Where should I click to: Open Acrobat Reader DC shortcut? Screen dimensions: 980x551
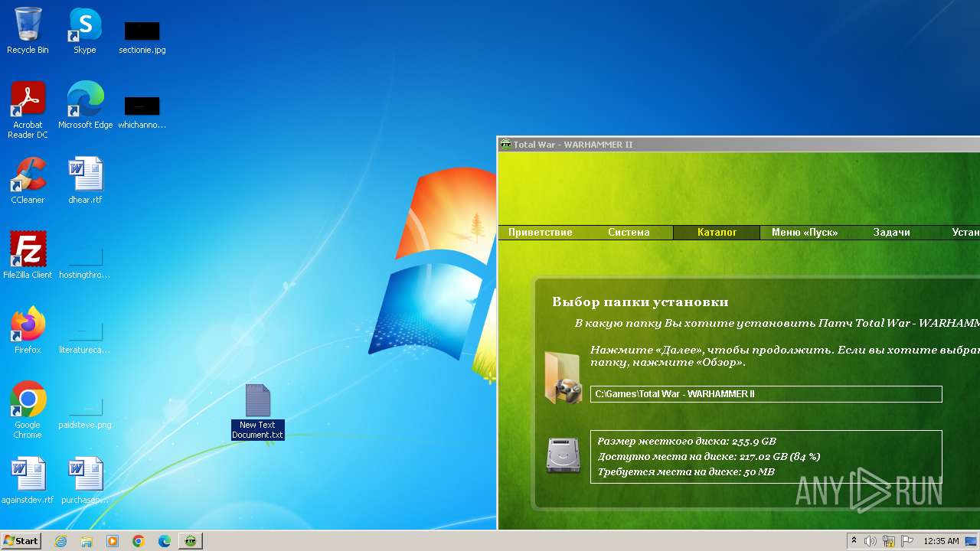coord(28,110)
